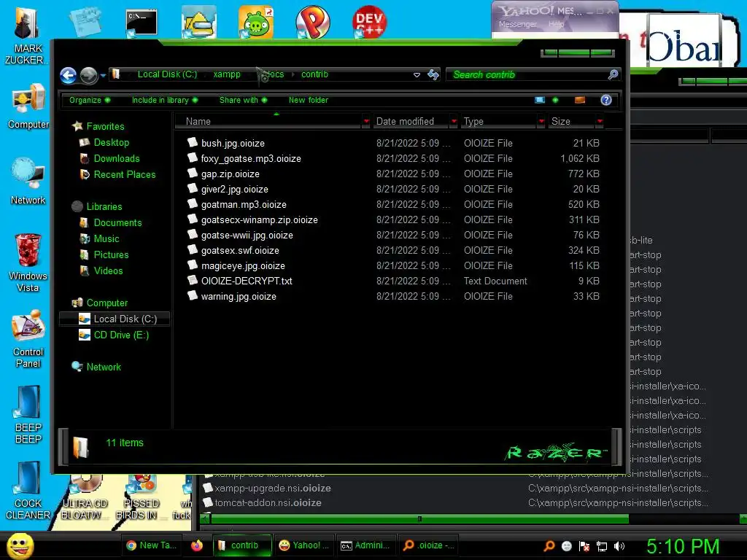Toggle the preview pane icon
747x560 pixels.
pos(580,100)
